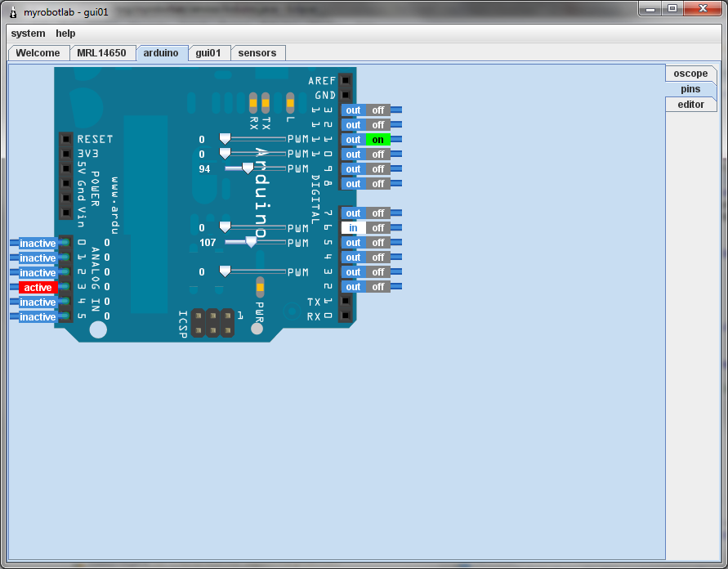Viewport: 728px width, 569px height.
Task: Click the pin 5 PWM slider handle at 107
Action: (251, 242)
